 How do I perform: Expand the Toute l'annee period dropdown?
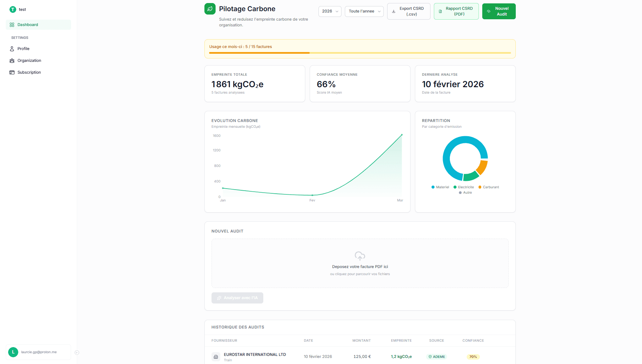pos(364,11)
